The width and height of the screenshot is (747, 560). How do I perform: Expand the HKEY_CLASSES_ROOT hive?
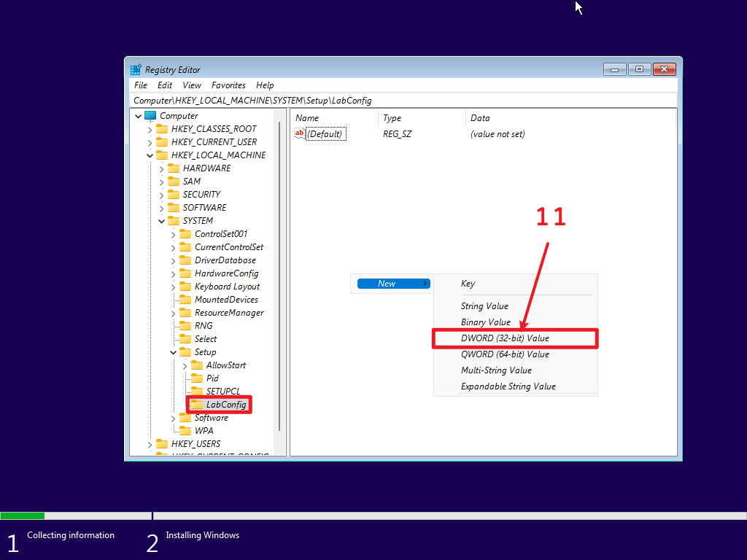click(x=150, y=129)
